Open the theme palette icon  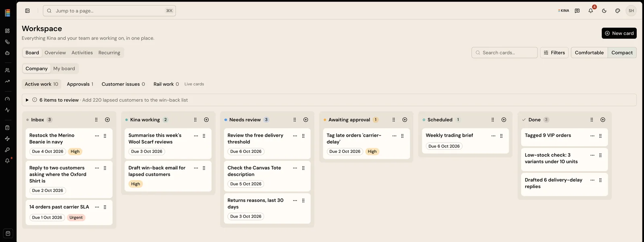618,11
